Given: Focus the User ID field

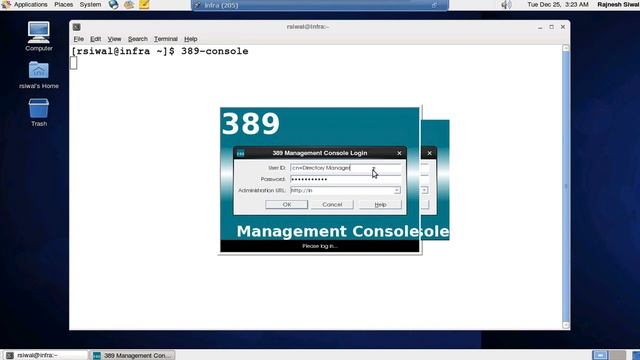Looking at the screenshot, I should pos(346,168).
